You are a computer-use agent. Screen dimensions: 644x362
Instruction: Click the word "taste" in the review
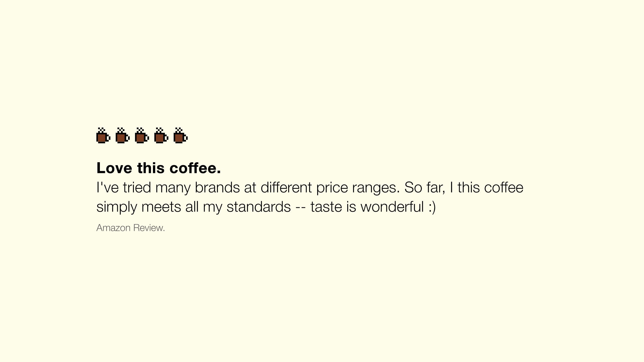pyautogui.click(x=326, y=207)
